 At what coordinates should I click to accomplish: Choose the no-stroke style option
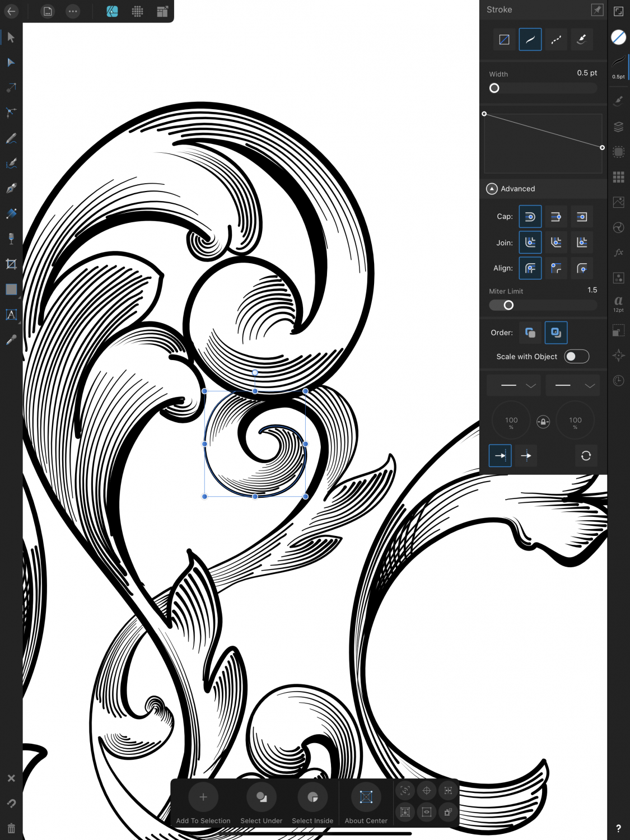[x=504, y=39]
